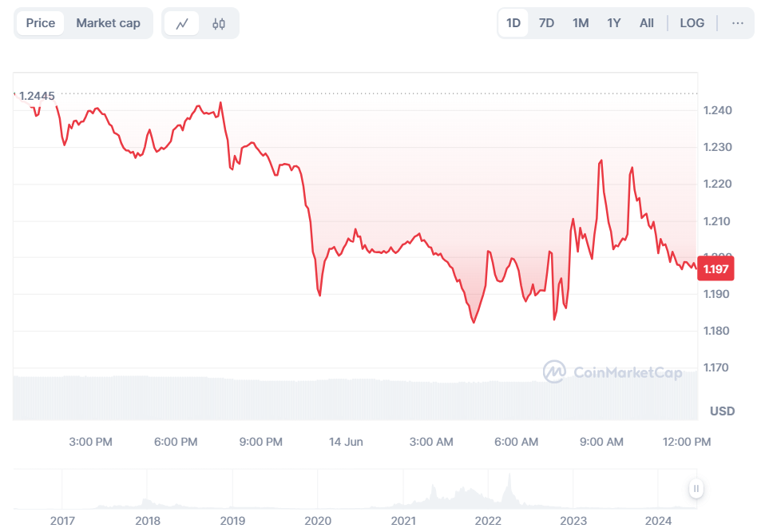Select the Price view option
The width and height of the screenshot is (765, 532).
(40, 23)
